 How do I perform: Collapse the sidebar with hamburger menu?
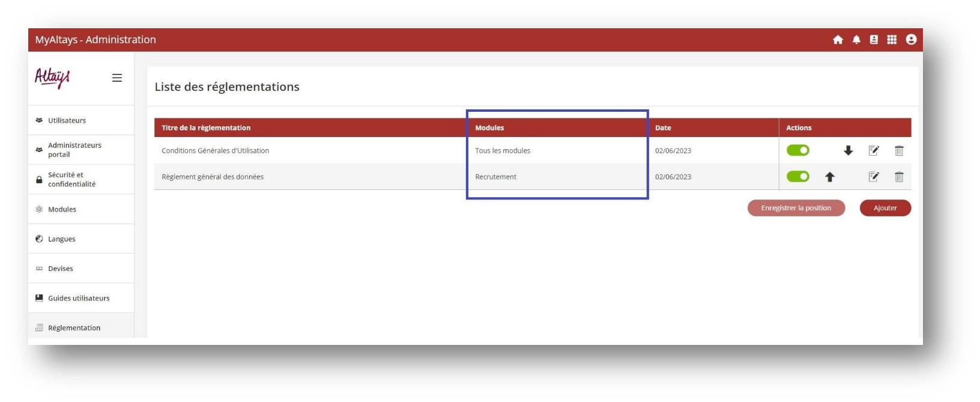point(117,78)
